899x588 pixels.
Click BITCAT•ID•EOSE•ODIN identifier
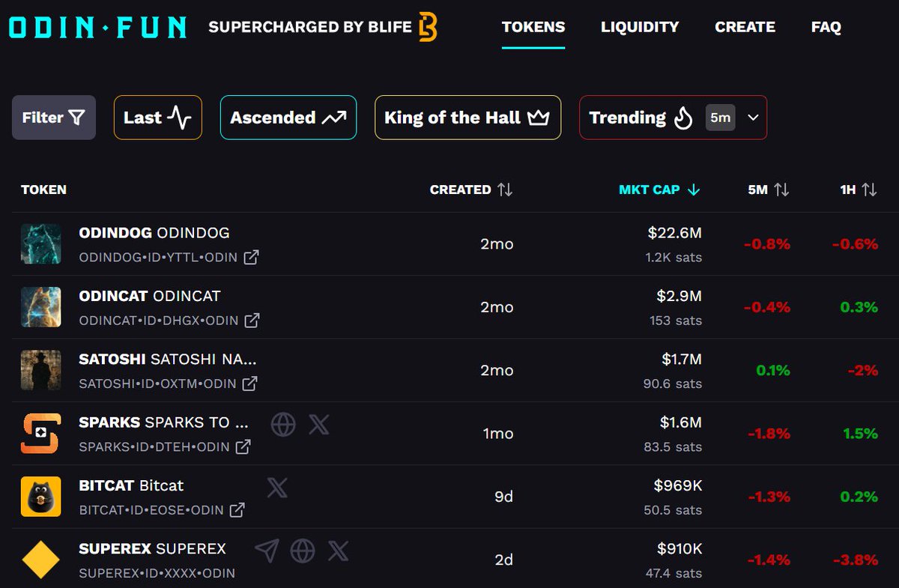click(x=151, y=510)
